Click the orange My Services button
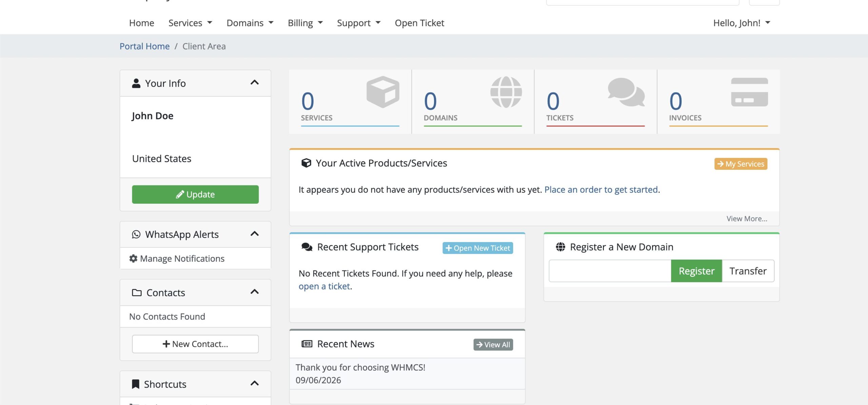The height and width of the screenshot is (405, 868). 741,164
